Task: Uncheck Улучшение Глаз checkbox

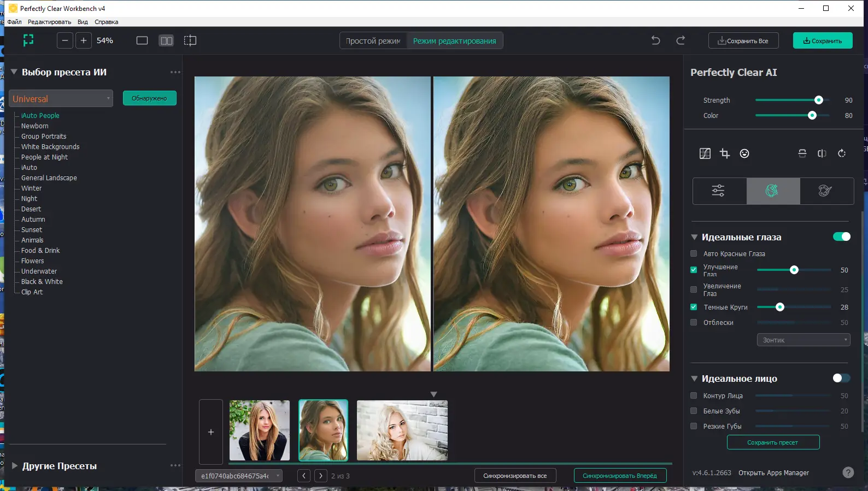Action: 694,270
